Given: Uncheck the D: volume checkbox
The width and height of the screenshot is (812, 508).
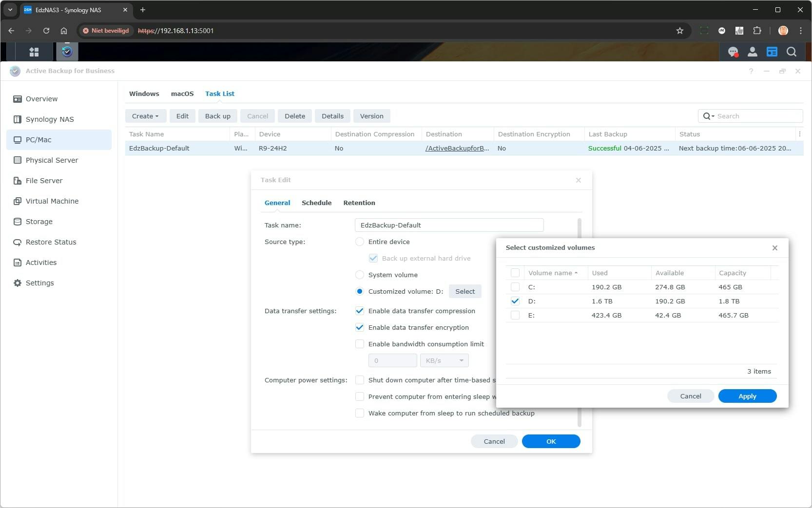Looking at the screenshot, I should (515, 301).
